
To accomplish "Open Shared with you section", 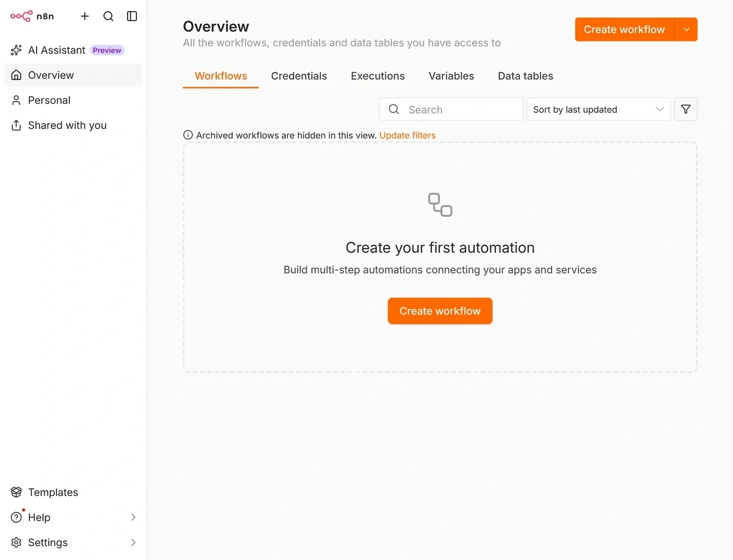I will click(x=73, y=125).
